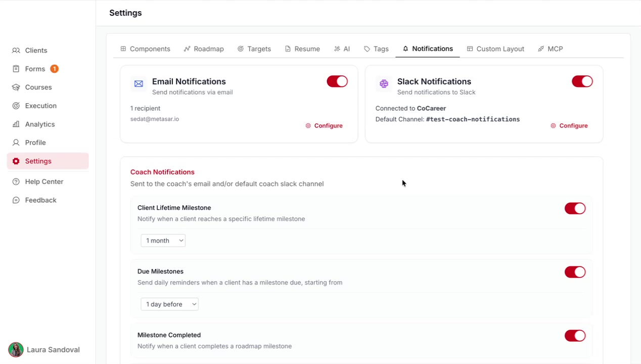Disable the Email Notifications toggle
Image resolution: width=641 pixels, height=364 pixels.
click(337, 81)
